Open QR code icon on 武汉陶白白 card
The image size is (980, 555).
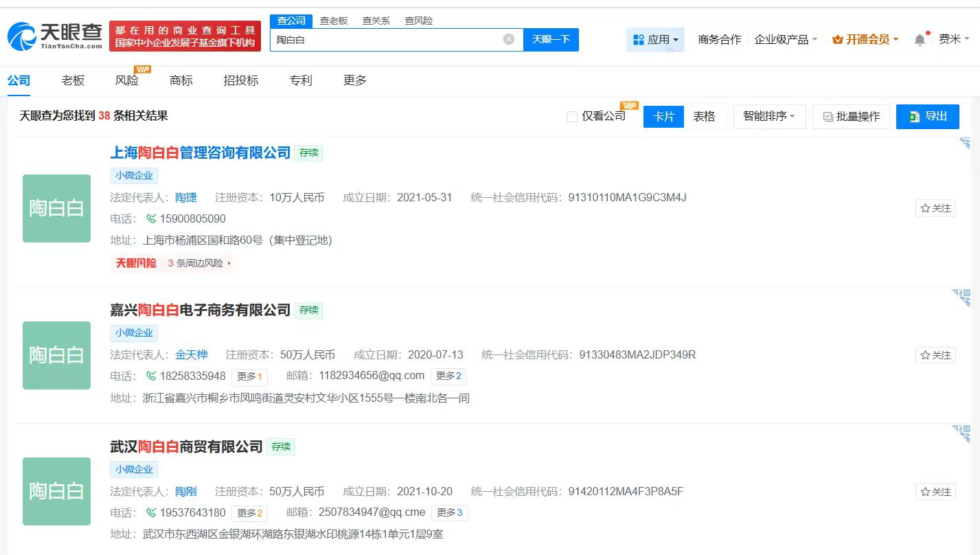click(961, 434)
